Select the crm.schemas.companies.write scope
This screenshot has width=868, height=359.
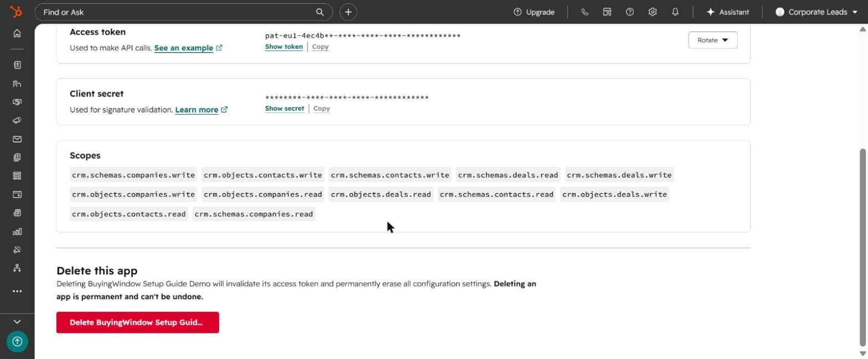click(133, 175)
